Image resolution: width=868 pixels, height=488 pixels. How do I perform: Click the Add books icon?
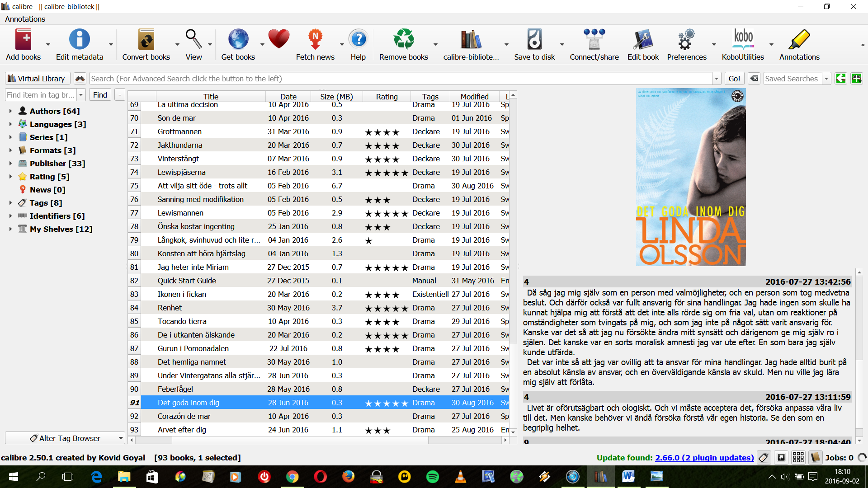coord(23,40)
